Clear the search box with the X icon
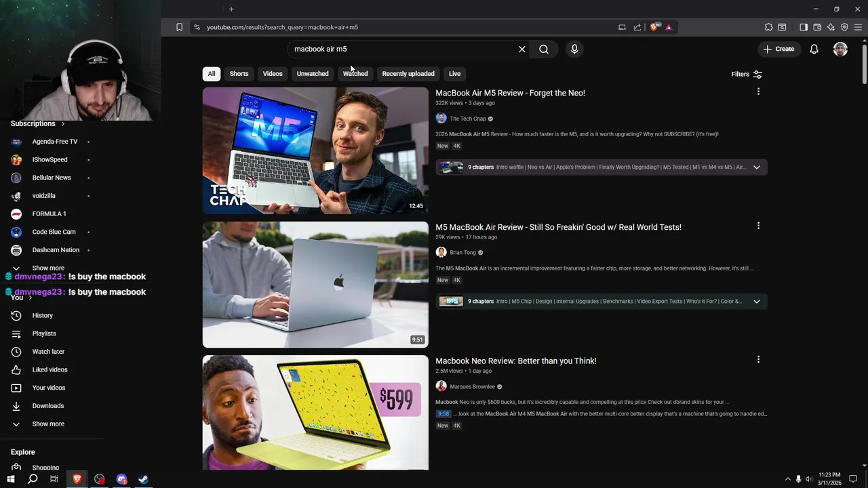 coord(522,49)
